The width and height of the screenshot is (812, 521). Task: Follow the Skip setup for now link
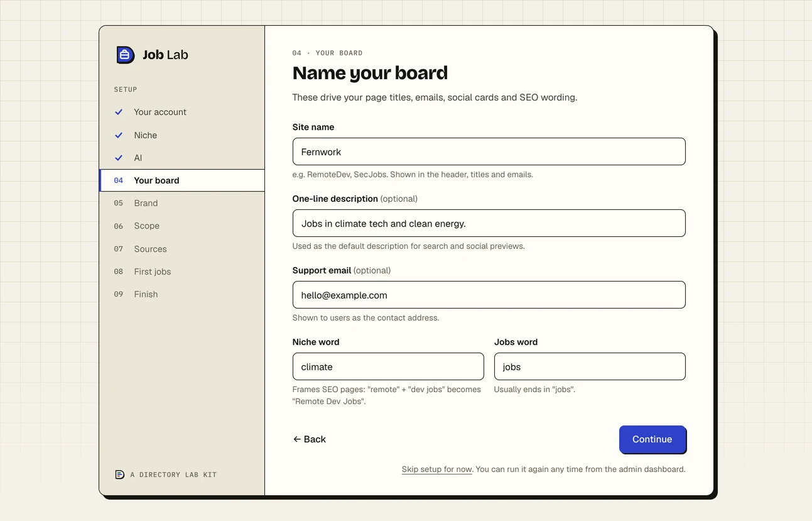click(437, 469)
